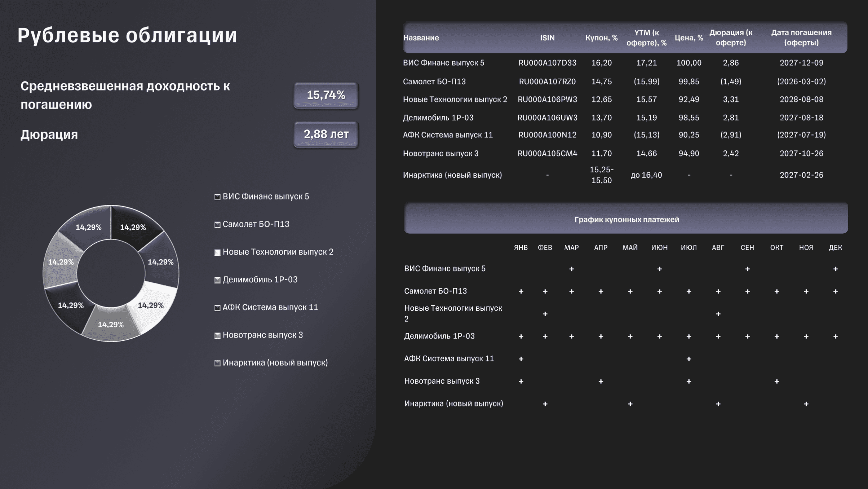Click the Рублевые облигации title
The image size is (868, 489).
tap(127, 35)
